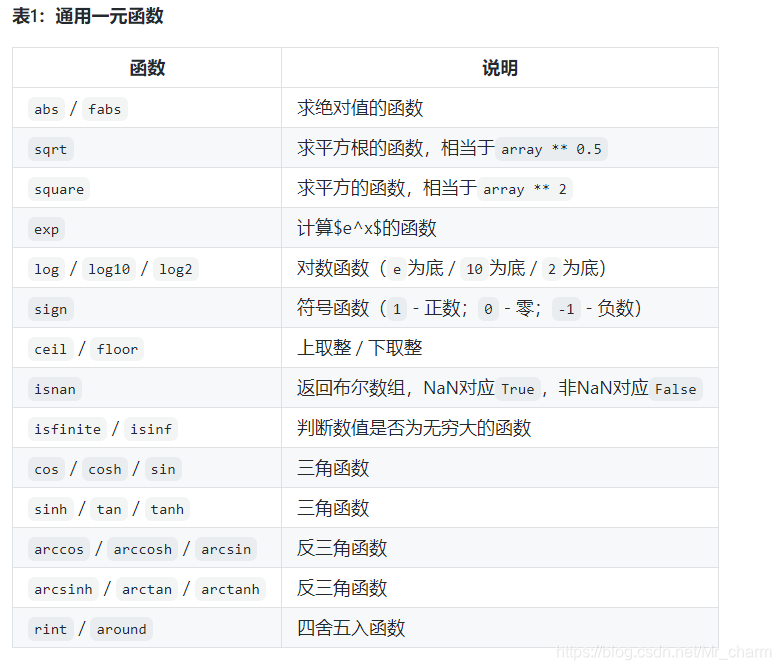Click the 求绝对值的函数 description

coord(360,108)
